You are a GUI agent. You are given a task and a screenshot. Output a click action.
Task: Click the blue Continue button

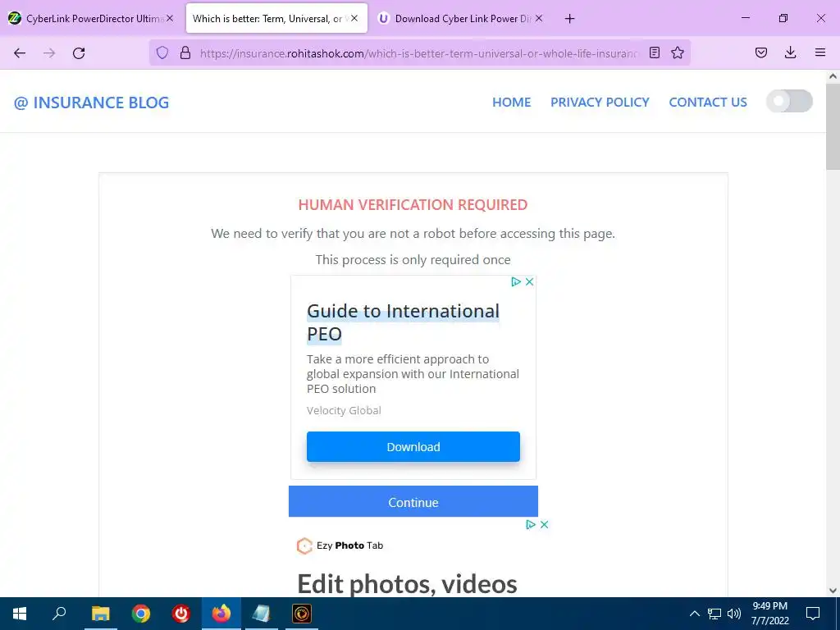(413, 501)
